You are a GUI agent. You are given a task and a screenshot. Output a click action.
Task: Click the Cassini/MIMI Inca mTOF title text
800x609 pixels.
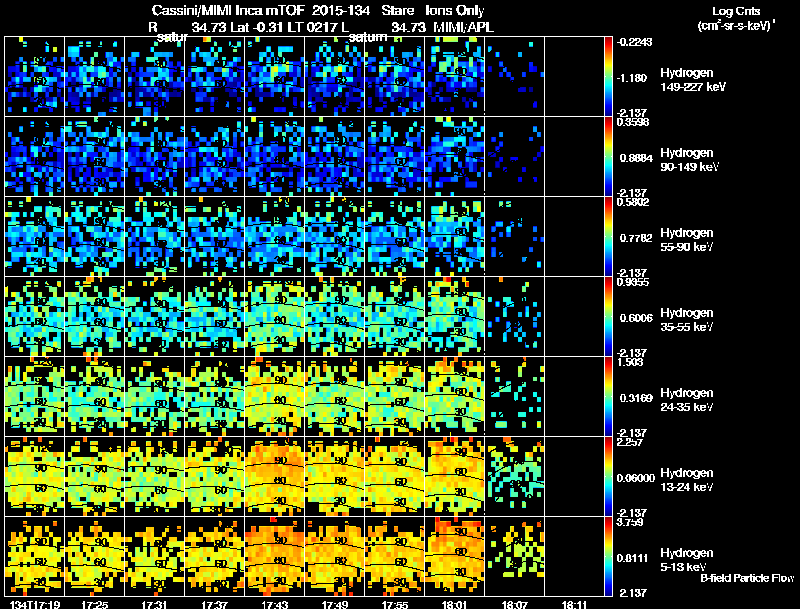tap(228, 11)
